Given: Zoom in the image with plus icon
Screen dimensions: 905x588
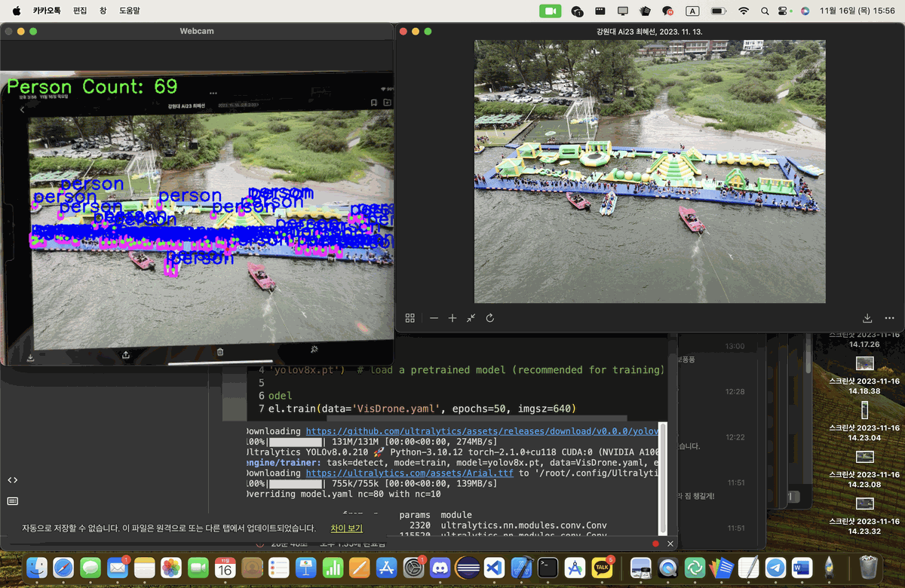Looking at the screenshot, I should click(x=452, y=318).
